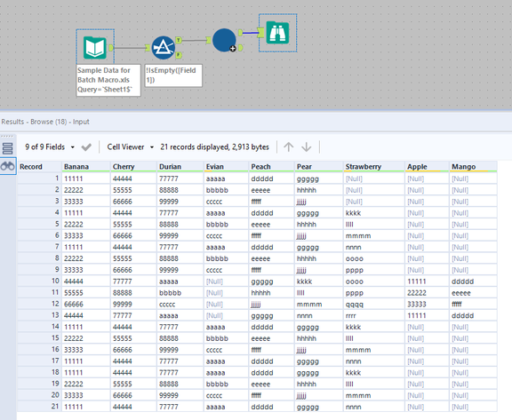
Task: Click the Durian 88888 cell in record 19
Action: tap(180, 384)
